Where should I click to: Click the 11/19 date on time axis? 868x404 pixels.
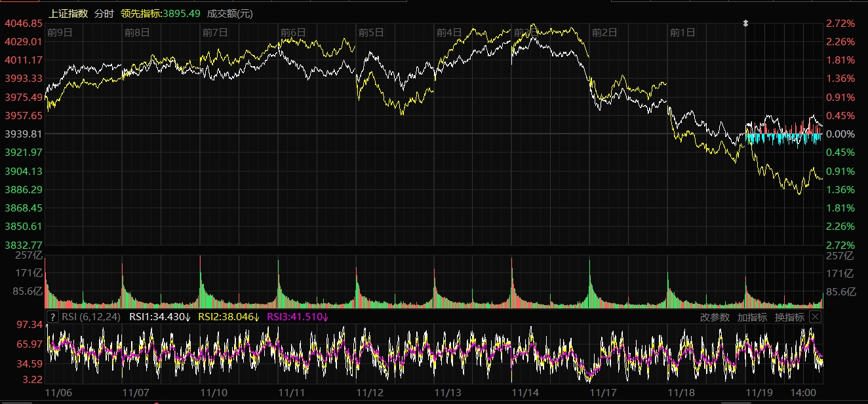[x=759, y=393]
